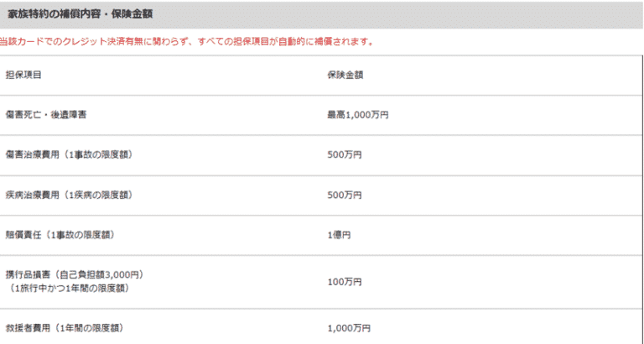Click the 500万円 amount for 傷害治療費用

click(x=345, y=155)
